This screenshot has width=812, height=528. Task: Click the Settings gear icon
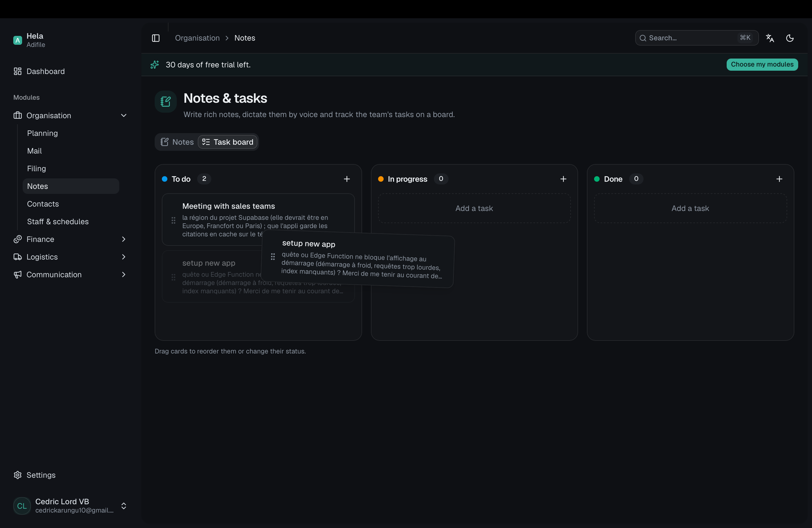tap(17, 475)
